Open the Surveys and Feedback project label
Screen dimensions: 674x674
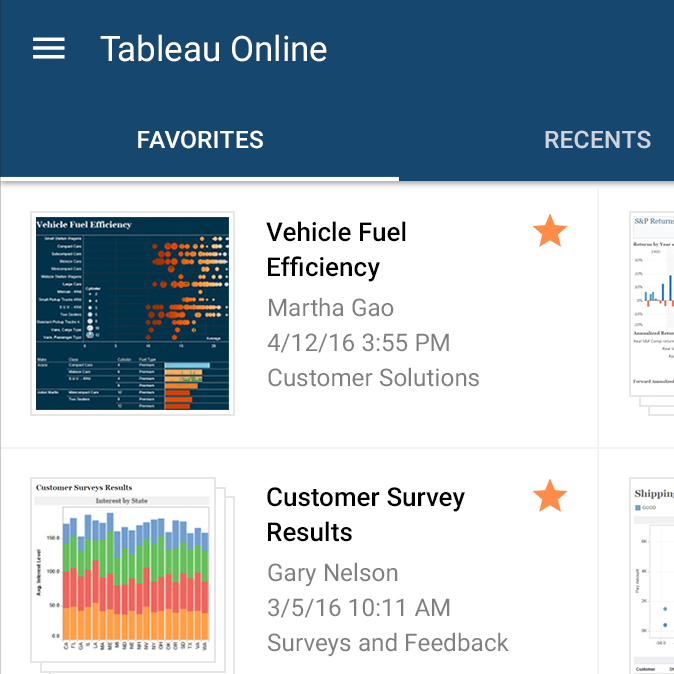387,643
